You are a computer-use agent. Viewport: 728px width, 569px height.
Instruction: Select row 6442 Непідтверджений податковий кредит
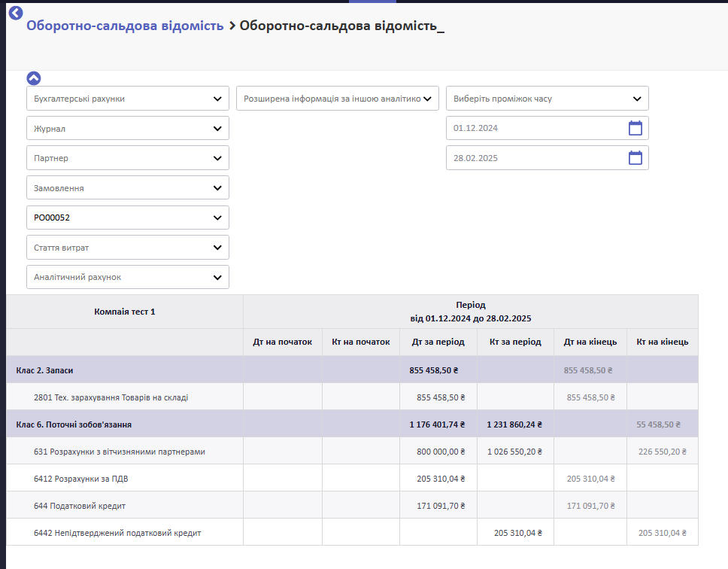(353, 533)
